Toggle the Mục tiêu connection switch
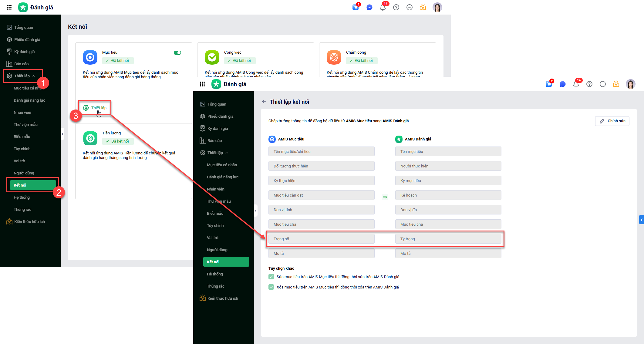Screen dimensions: 644x344 point(177,53)
